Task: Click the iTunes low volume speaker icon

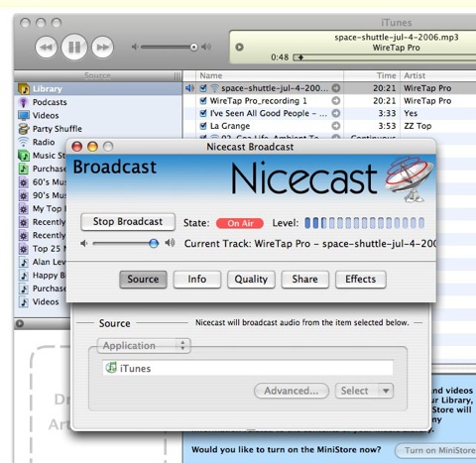Action: coord(135,47)
